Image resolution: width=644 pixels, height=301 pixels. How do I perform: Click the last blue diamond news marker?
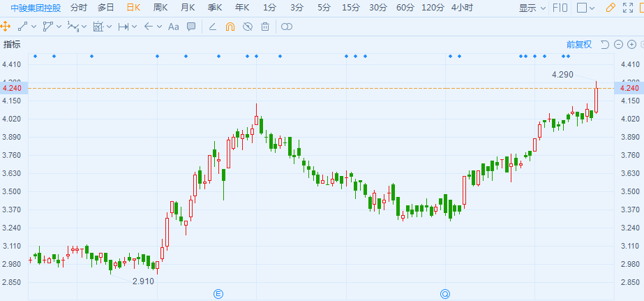tap(568, 56)
